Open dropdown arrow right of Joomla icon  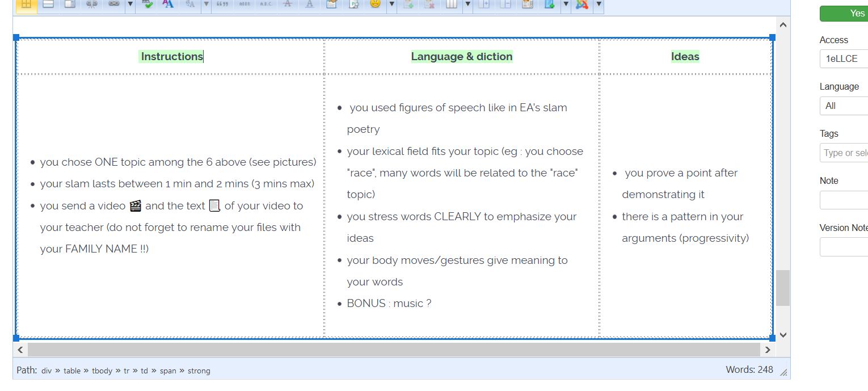tap(599, 5)
